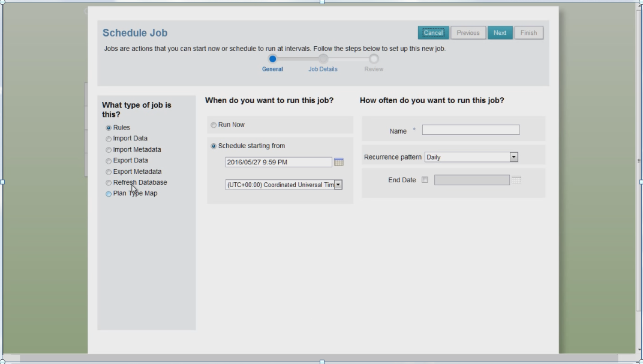Click 'When do you want to run this job?' heading
643x364 pixels.
tap(269, 100)
